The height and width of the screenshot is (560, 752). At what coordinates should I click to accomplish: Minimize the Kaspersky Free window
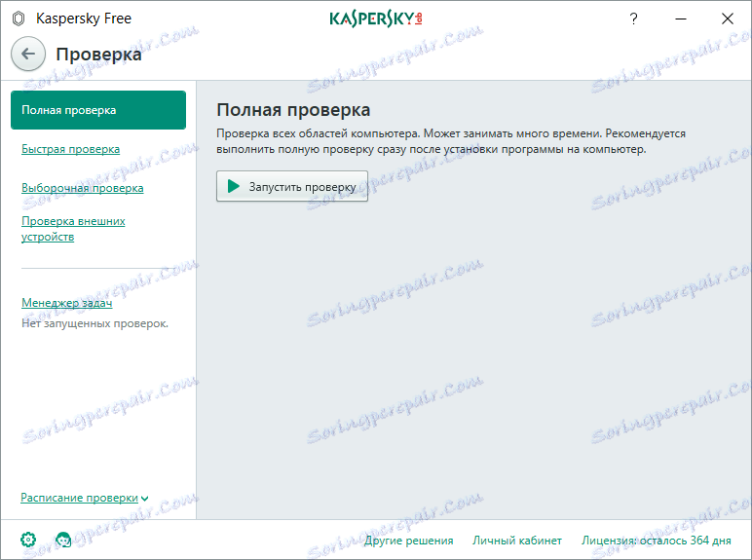[x=681, y=19]
